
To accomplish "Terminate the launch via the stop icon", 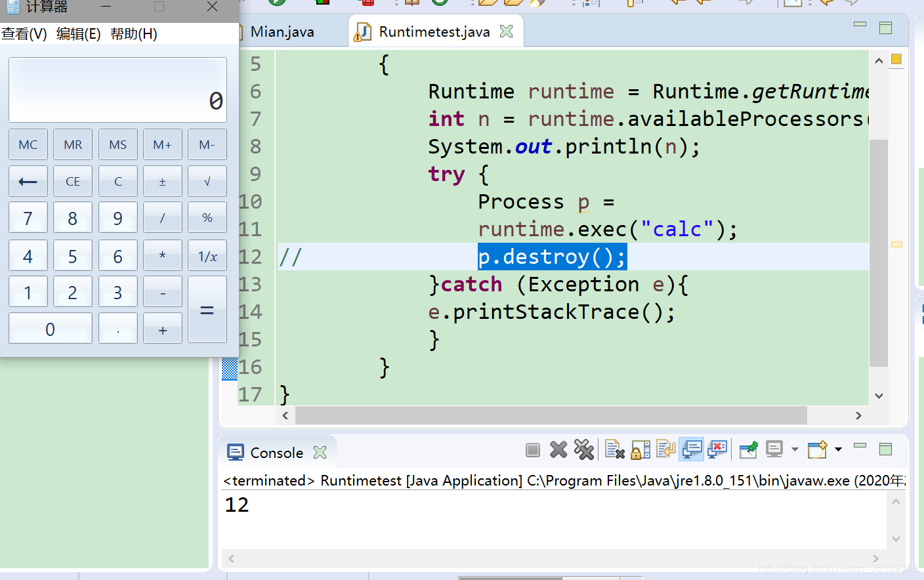I will point(532,449).
